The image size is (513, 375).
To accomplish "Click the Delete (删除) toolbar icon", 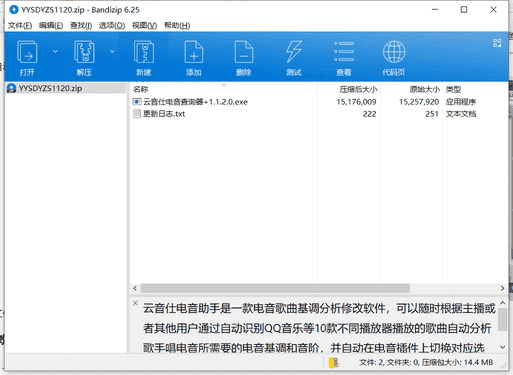I will (x=244, y=52).
